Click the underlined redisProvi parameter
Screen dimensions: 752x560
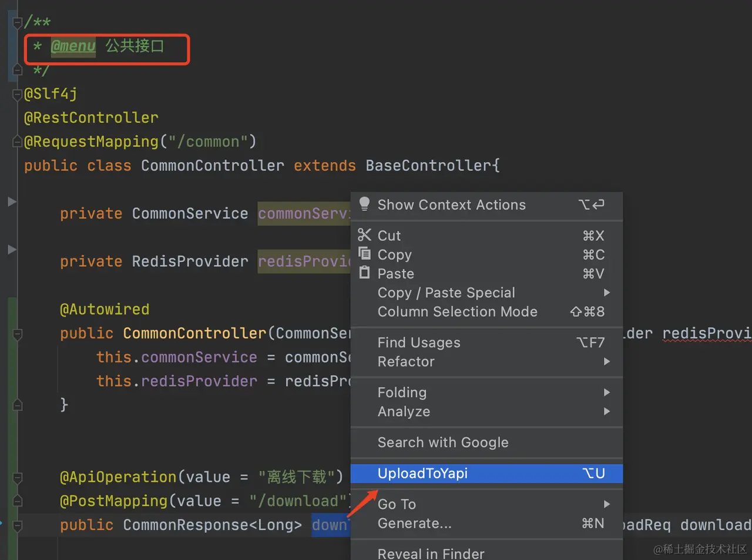(x=707, y=334)
